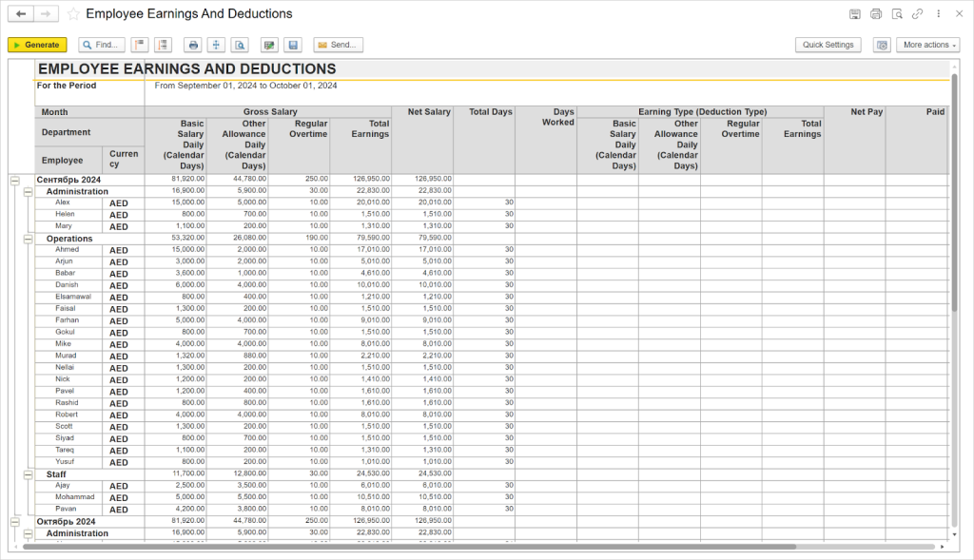The height and width of the screenshot is (560, 974).
Task: Click the table settings icon beside More actions
Action: [x=881, y=44]
